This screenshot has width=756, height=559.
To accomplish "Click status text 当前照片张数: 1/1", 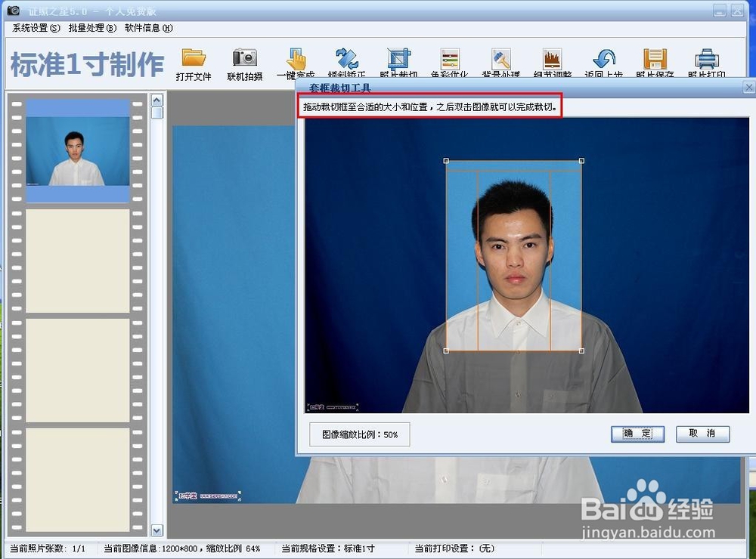I will (x=47, y=548).
